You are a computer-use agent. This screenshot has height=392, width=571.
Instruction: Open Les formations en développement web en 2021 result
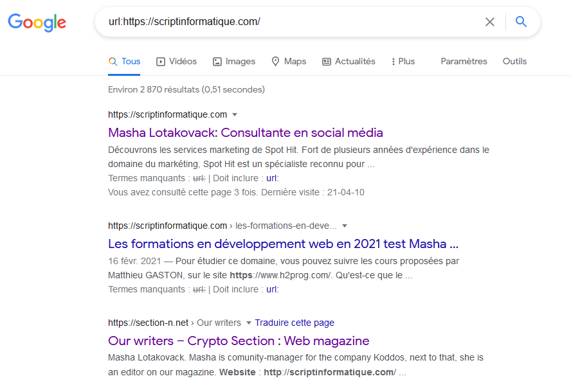point(283,244)
